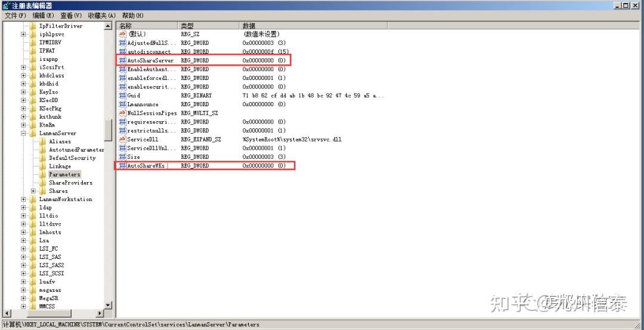Screen dimensions: 644x330
Task: Expand the Shares subkey
Action: 33,191
